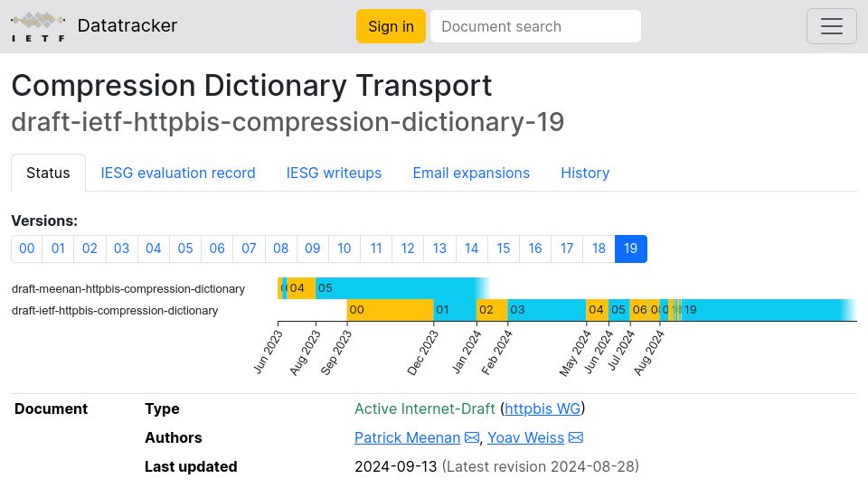
Task: Open the httpbis WG link
Action: 542,408
